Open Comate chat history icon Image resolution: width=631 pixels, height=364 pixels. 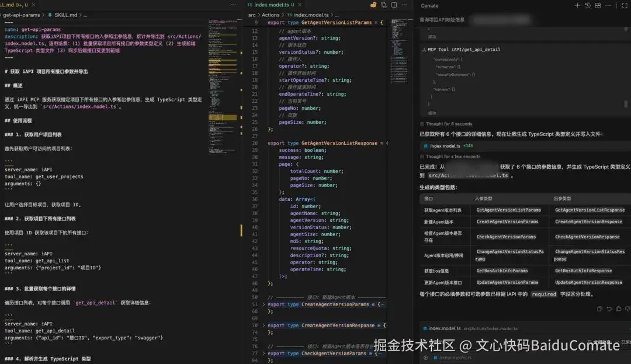(x=588, y=6)
